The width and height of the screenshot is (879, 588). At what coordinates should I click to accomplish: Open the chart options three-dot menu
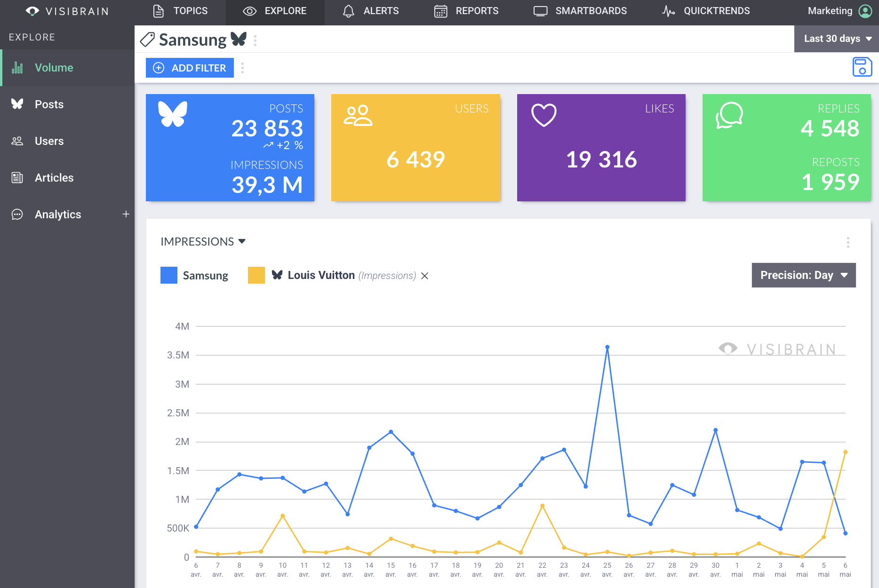[x=848, y=242]
